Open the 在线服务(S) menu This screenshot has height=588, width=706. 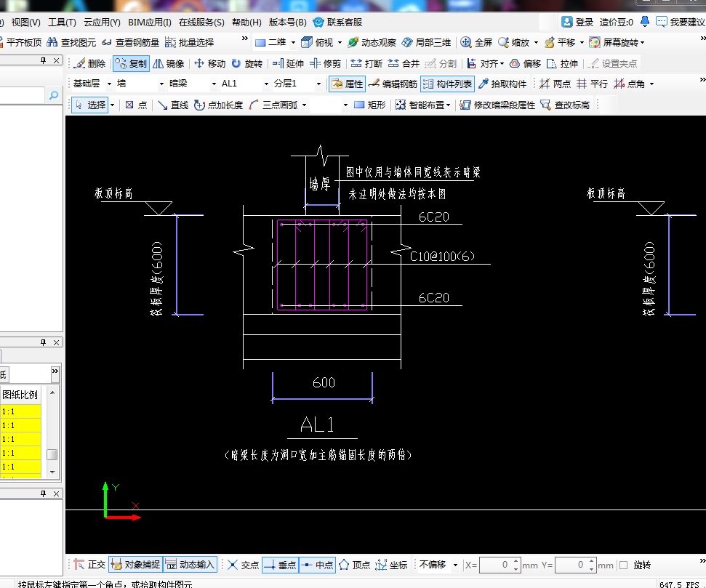point(201,22)
